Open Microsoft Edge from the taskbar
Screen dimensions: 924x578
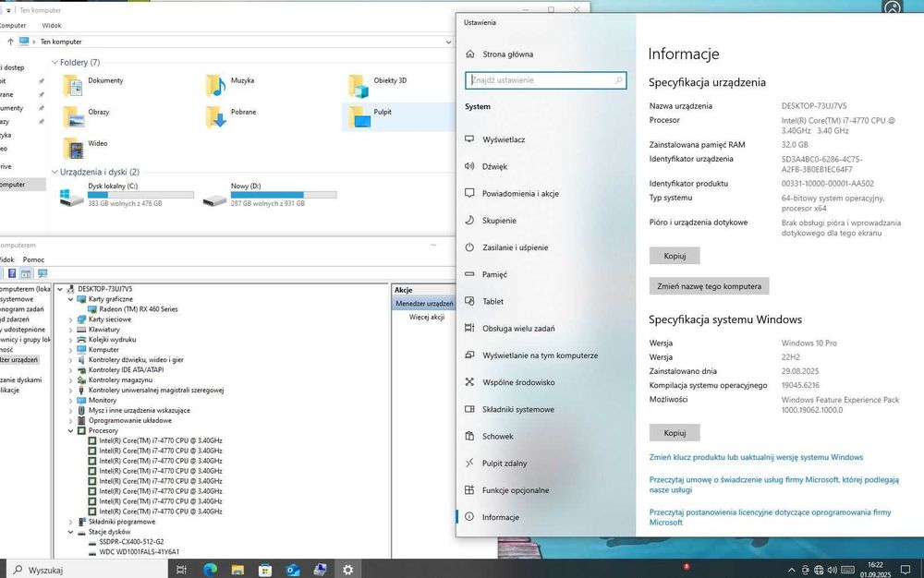(210, 569)
